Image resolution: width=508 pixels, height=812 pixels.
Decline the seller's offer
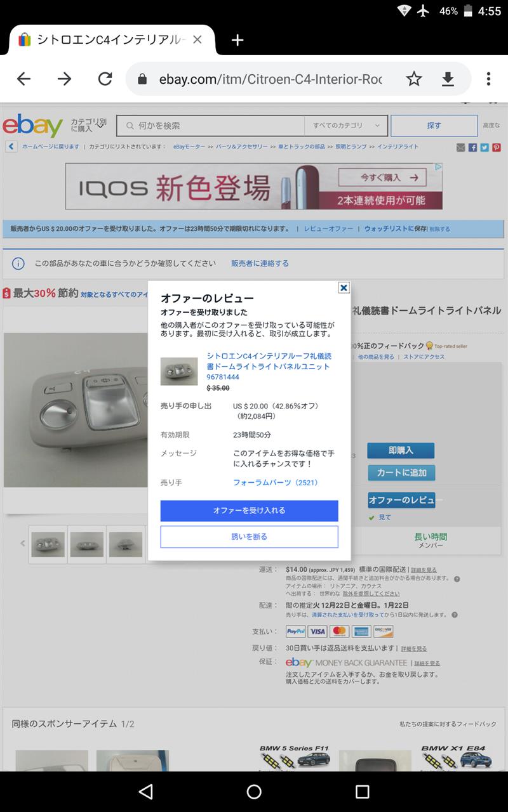(x=249, y=537)
